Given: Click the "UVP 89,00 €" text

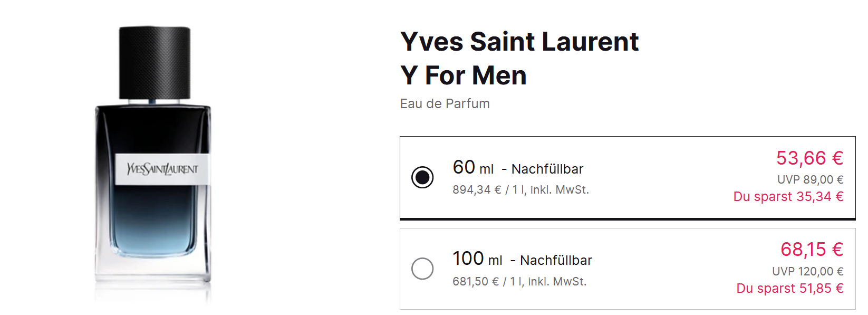Looking at the screenshot, I should [810, 180].
